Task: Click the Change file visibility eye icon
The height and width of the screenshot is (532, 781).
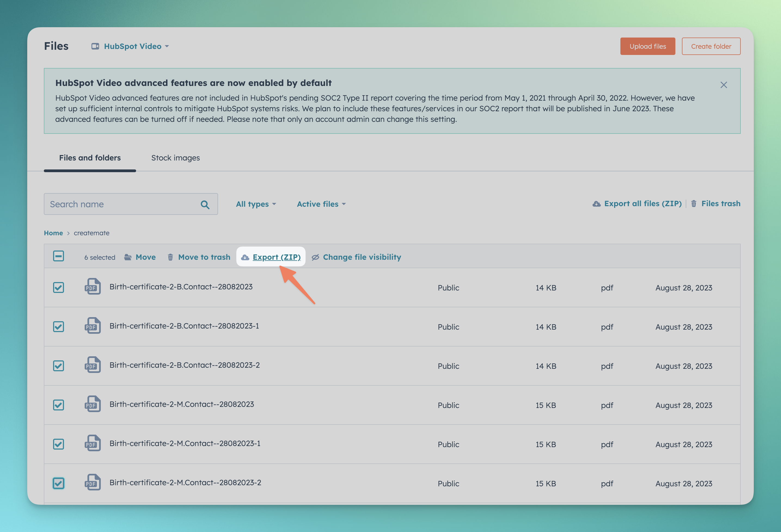Action: point(315,257)
